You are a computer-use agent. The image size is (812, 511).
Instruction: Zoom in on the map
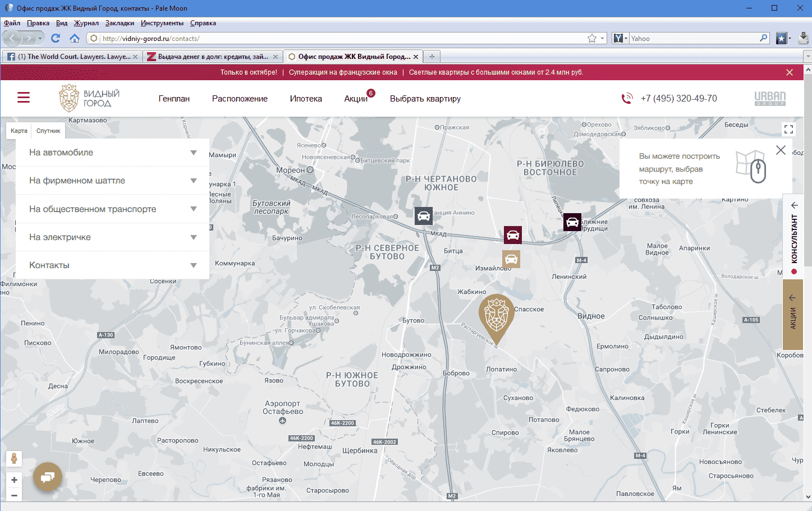[x=14, y=480]
